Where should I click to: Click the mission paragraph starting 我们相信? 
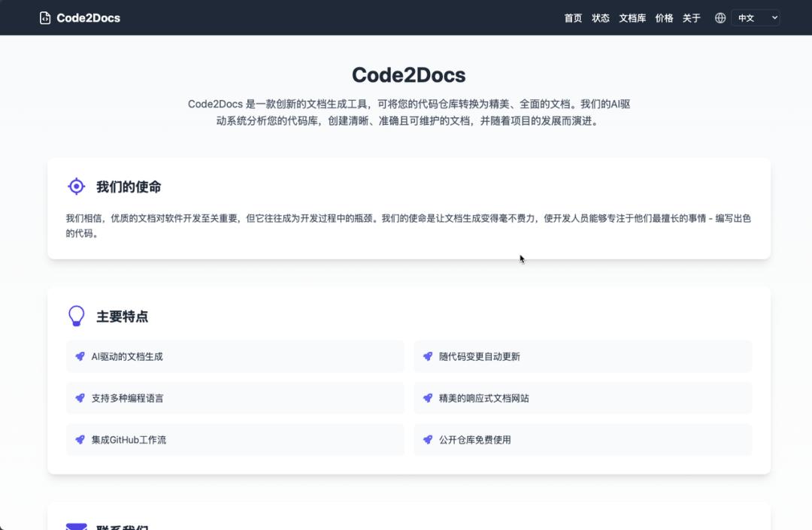(408, 226)
